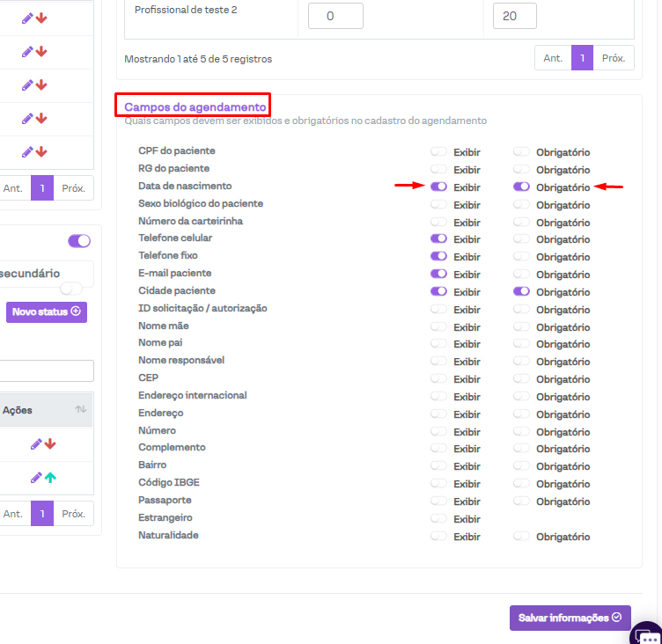Click the input field showing 20
The image size is (662, 644).
(x=514, y=16)
